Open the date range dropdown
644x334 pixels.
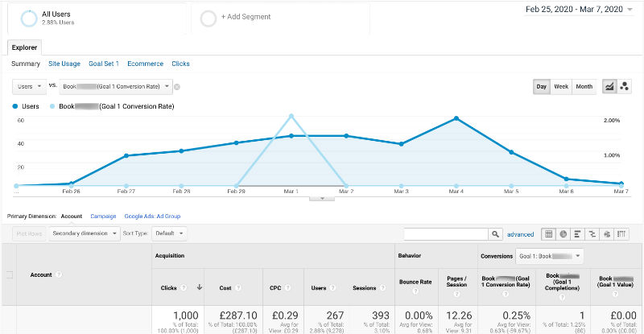click(x=579, y=10)
